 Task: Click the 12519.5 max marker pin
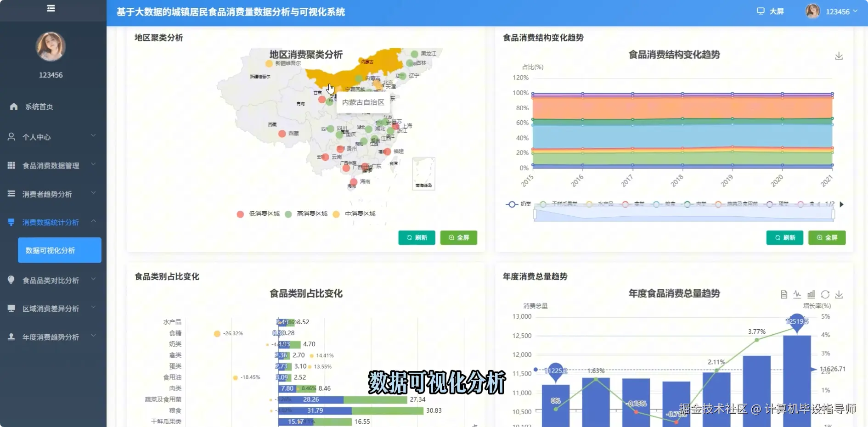(797, 322)
